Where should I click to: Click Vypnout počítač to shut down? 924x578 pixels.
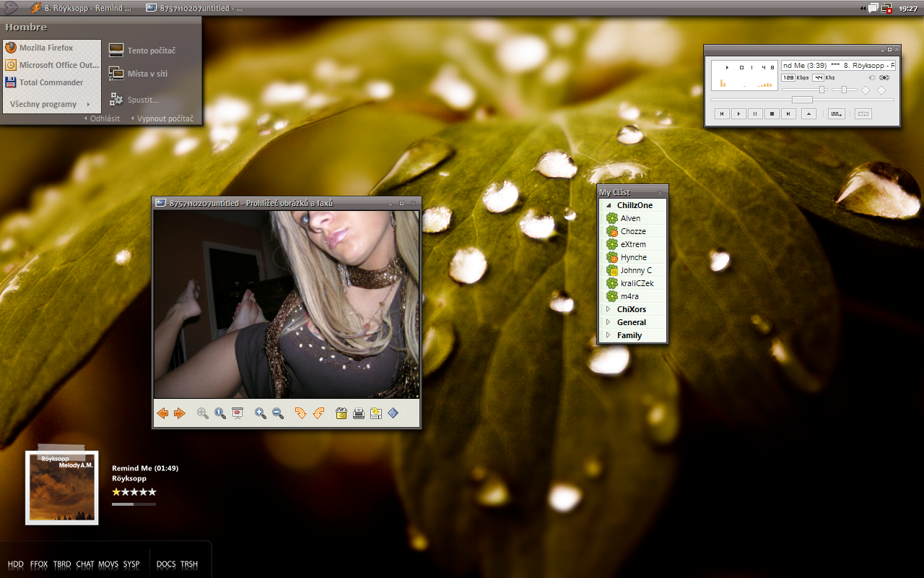pos(162,118)
